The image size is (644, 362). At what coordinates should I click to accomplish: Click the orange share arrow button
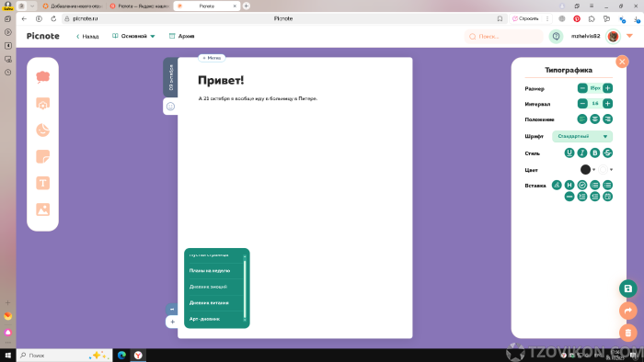pos(628,311)
